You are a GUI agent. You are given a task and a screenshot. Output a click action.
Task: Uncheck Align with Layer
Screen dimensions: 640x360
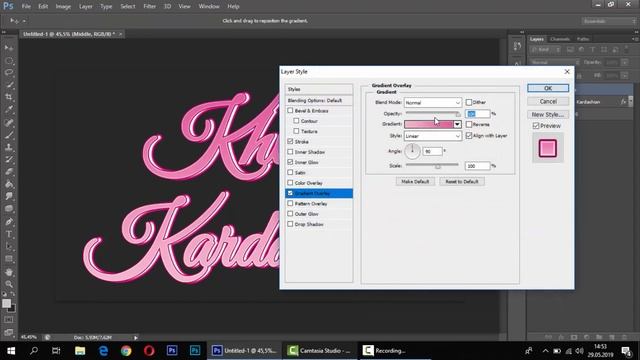pyautogui.click(x=469, y=136)
